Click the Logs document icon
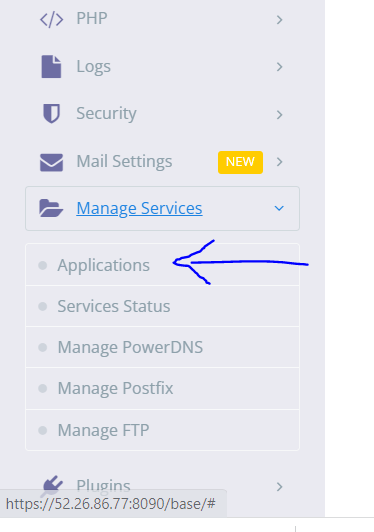 pyautogui.click(x=51, y=67)
